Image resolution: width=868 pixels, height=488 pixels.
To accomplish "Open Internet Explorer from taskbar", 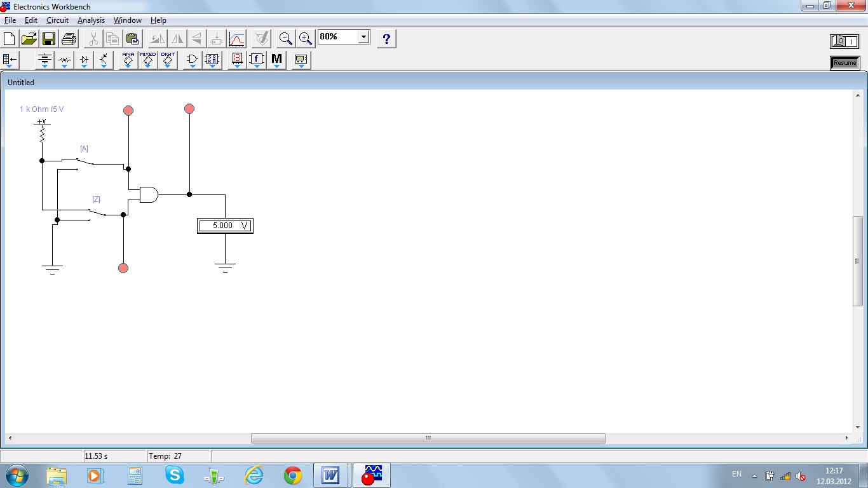I will point(254,475).
